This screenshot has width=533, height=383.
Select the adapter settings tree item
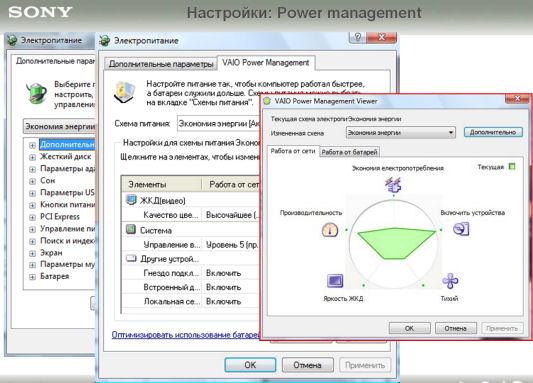[68, 169]
